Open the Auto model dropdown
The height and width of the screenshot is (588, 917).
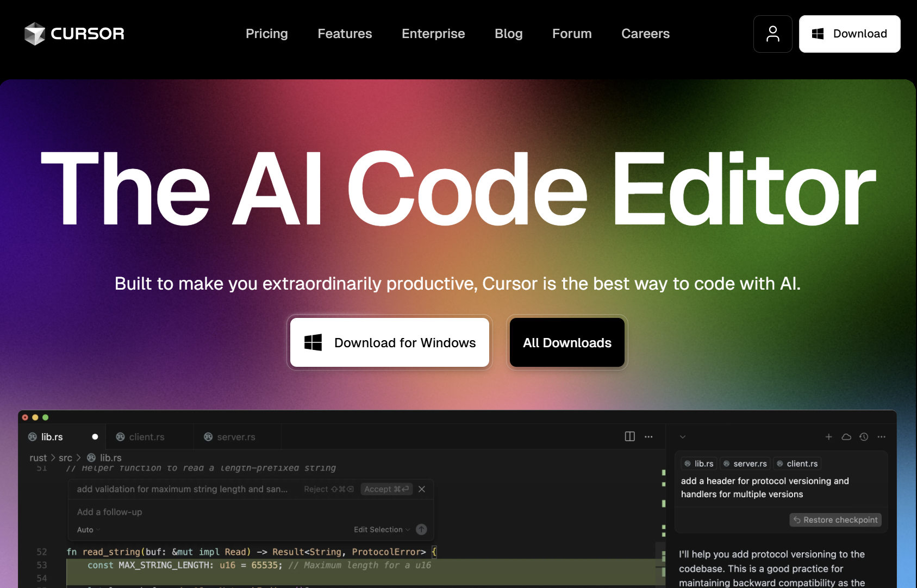(89, 530)
